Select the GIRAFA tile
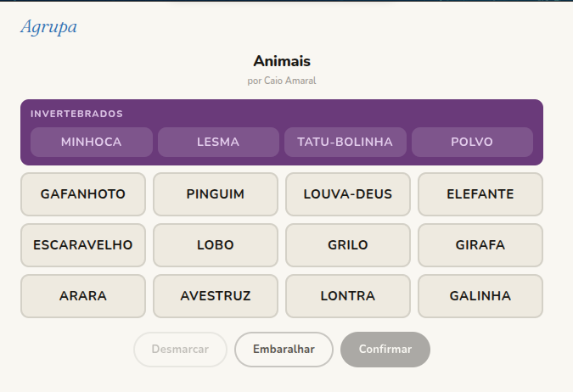This screenshot has width=573, height=392. (480, 245)
